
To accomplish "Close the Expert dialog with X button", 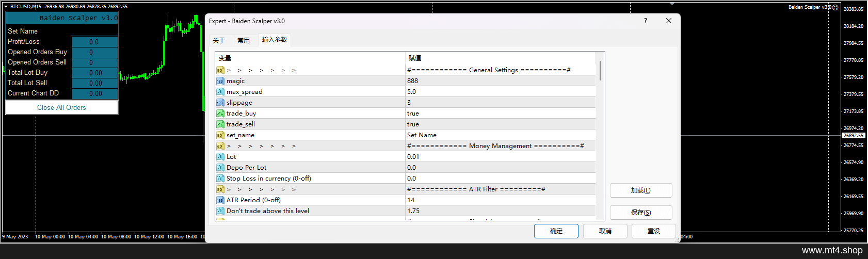I will coord(669,21).
